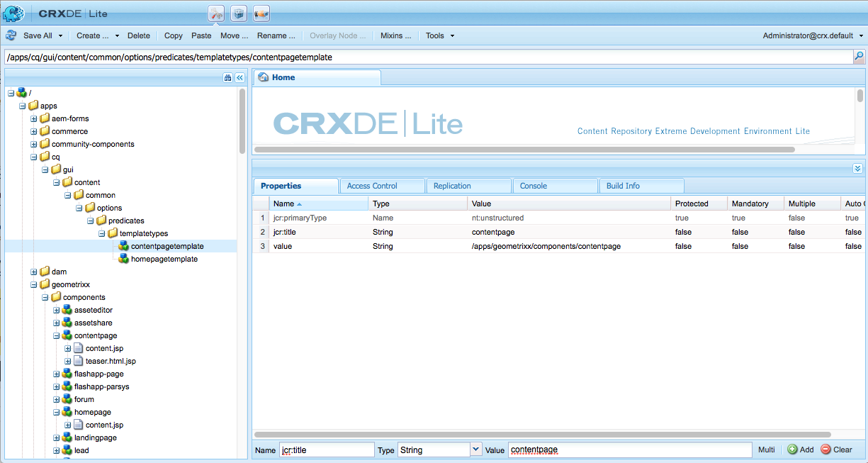Screen dimensions: 868x463
Task: Click the CRX elephant globe logo
Action: (13, 13)
